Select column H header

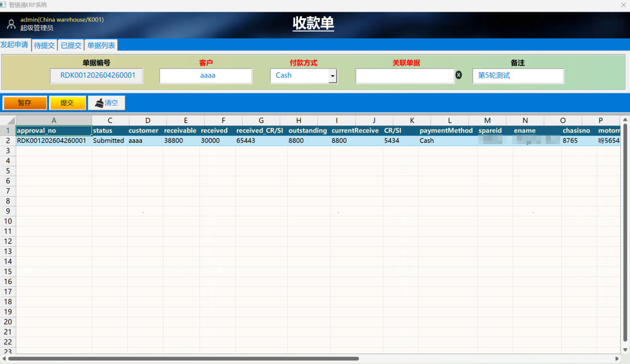(x=299, y=121)
